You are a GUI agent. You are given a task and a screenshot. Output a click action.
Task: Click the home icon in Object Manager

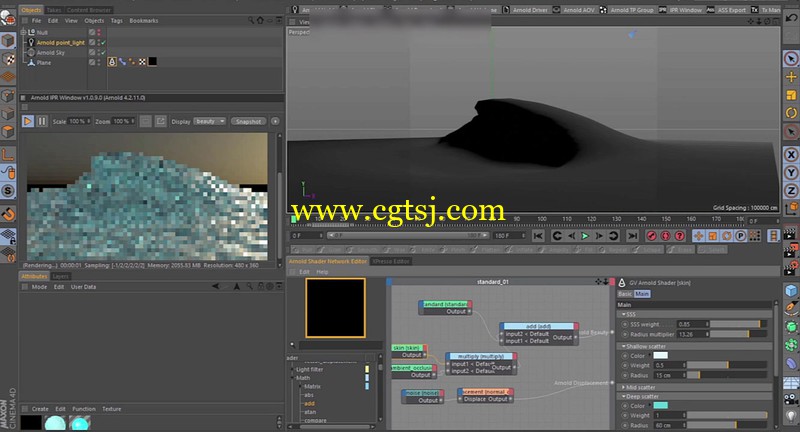260,20
